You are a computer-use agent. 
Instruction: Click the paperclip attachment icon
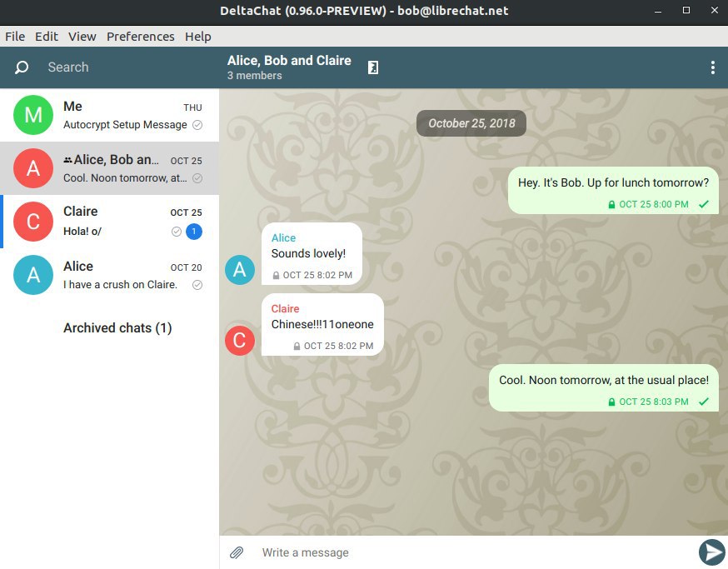(237, 552)
